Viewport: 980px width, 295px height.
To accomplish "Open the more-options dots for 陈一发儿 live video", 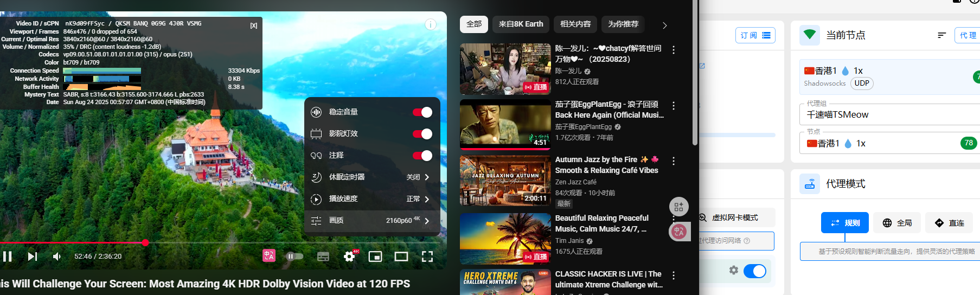I will [x=674, y=50].
